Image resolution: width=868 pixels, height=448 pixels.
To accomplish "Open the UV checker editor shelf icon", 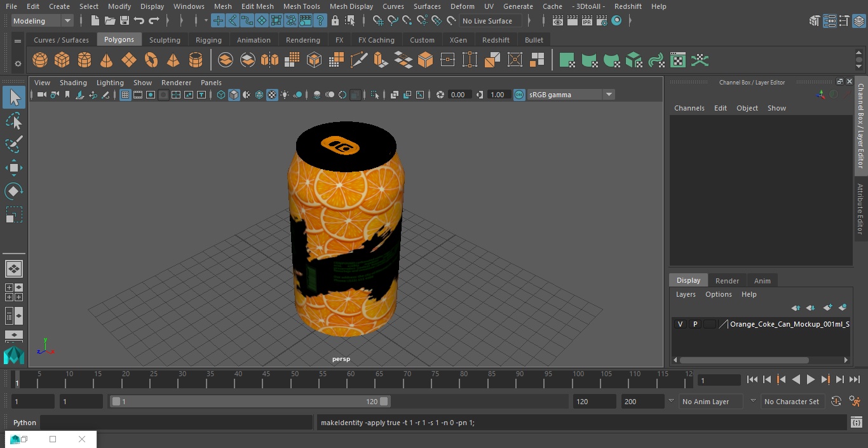I will point(678,60).
